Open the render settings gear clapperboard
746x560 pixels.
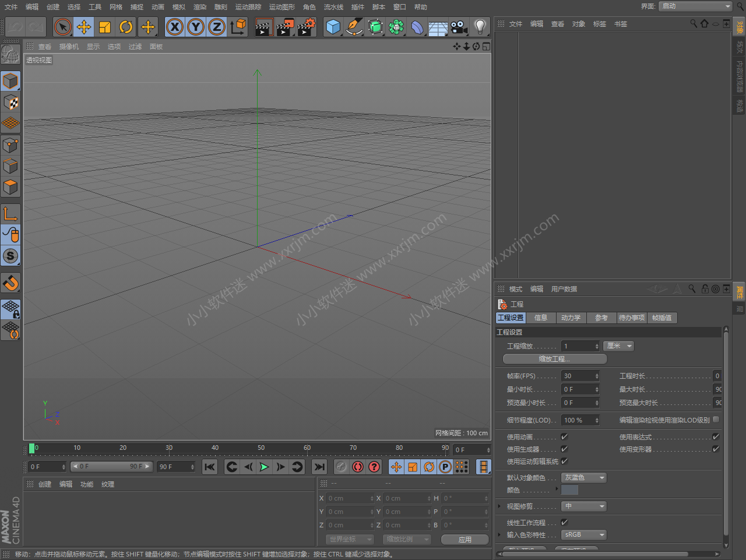click(307, 27)
